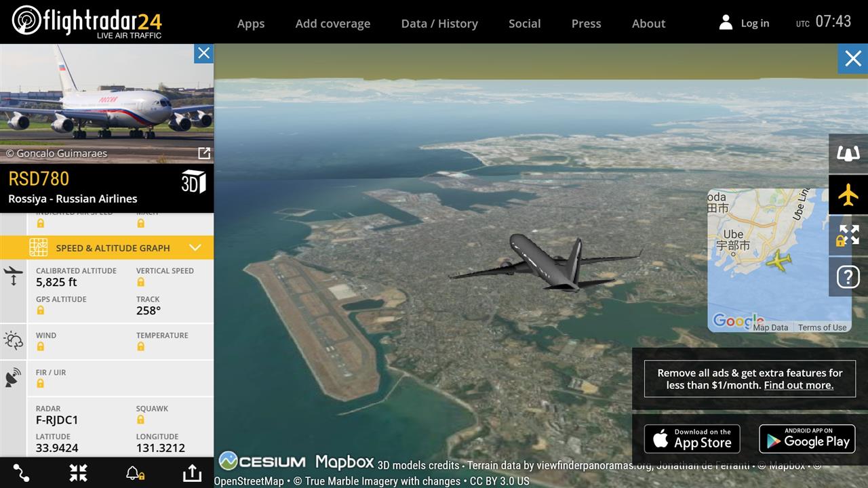868x488 pixels.
Task: Expand the Speed & Altitude Graph section
Action: pos(106,247)
